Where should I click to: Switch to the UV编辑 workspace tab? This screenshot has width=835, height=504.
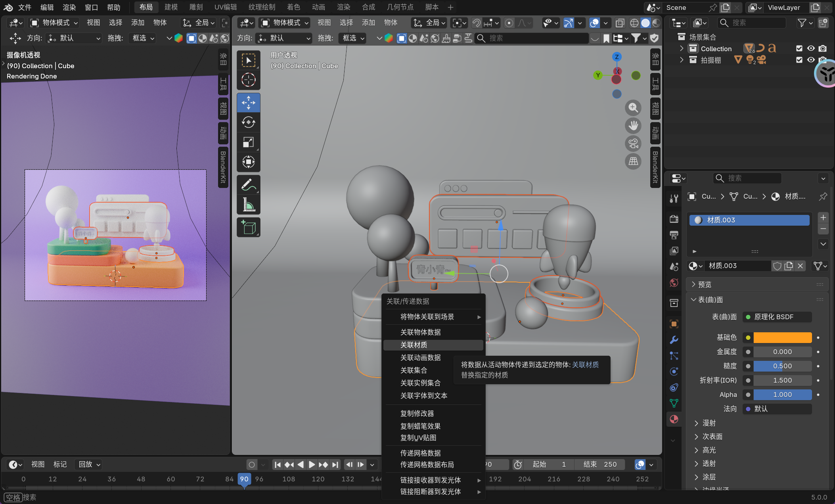tap(225, 7)
